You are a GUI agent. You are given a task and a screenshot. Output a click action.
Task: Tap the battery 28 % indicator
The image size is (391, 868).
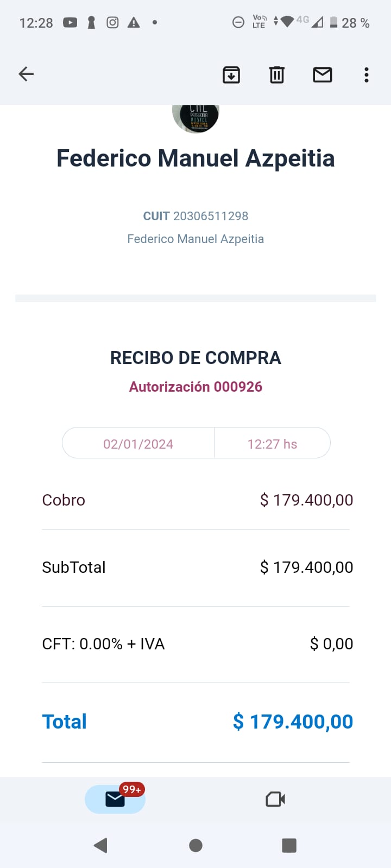(x=350, y=23)
